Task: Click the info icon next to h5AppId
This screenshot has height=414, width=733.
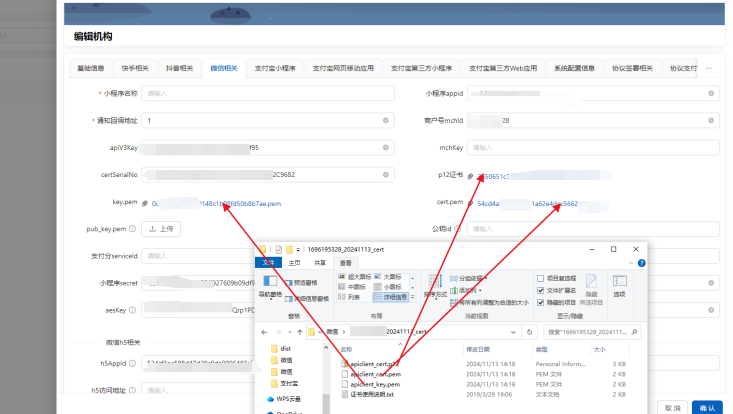Action: pos(132,364)
